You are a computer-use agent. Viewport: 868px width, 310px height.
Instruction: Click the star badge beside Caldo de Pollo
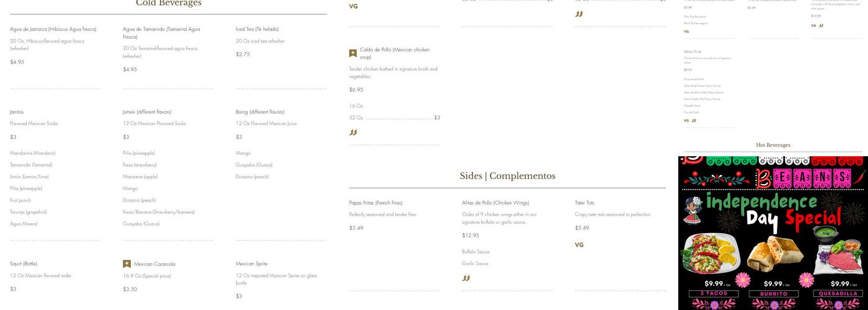click(353, 53)
